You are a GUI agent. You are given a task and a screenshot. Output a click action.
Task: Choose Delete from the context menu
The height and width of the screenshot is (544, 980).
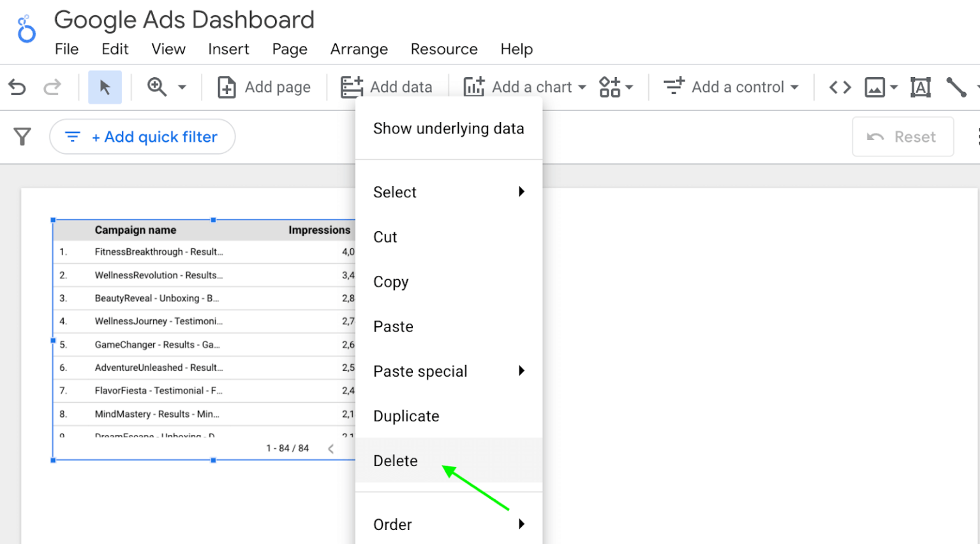coord(396,460)
